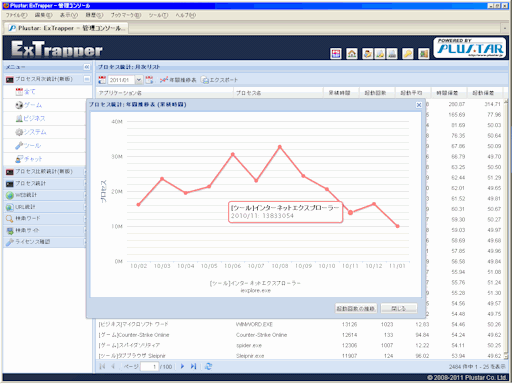Screen dimensions: 512x384
Task: Click the page number input field
Action: (x=149, y=367)
